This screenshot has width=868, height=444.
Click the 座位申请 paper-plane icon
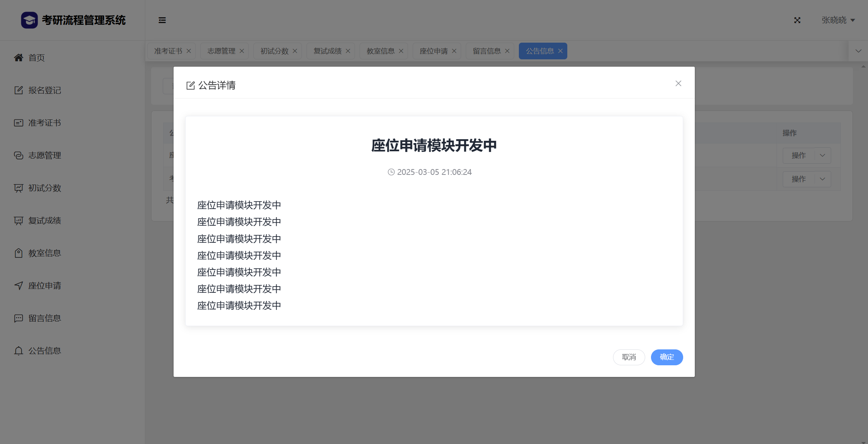click(x=18, y=286)
